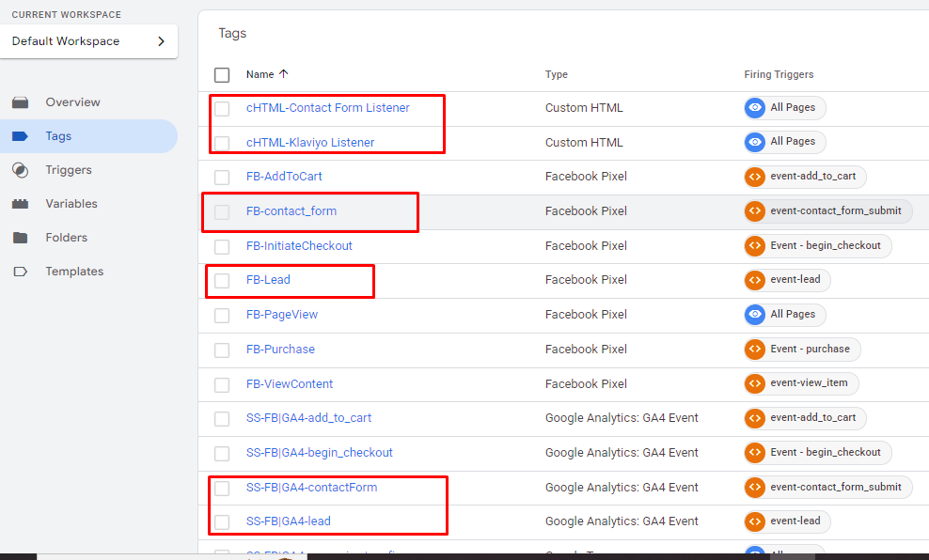Open the Templates section
This screenshot has height=560, width=929.
(74, 271)
